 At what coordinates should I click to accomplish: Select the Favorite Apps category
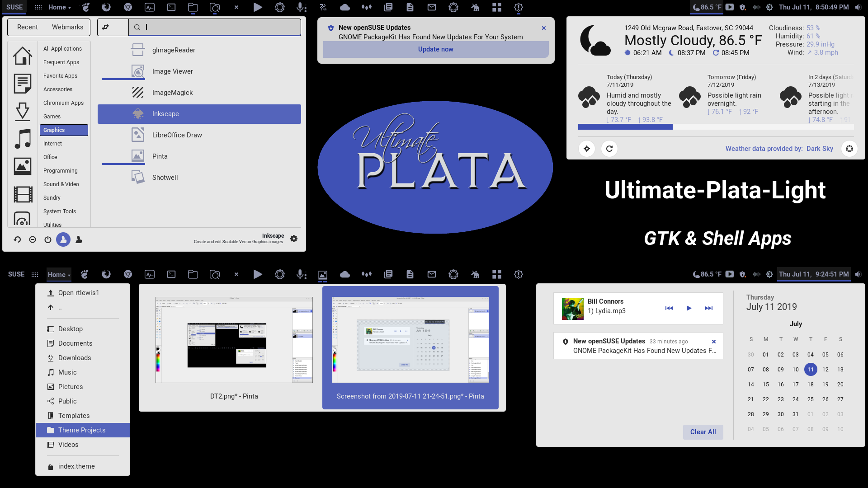61,76
